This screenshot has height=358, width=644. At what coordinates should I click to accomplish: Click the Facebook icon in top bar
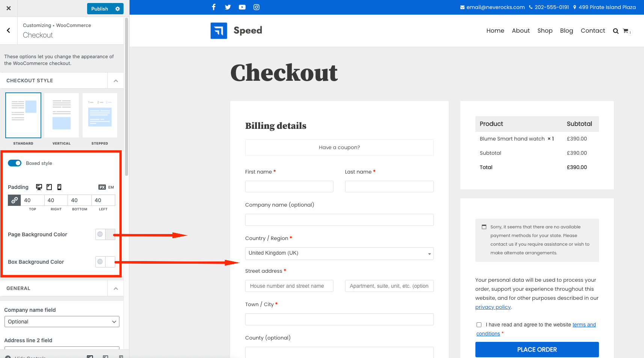(214, 7)
